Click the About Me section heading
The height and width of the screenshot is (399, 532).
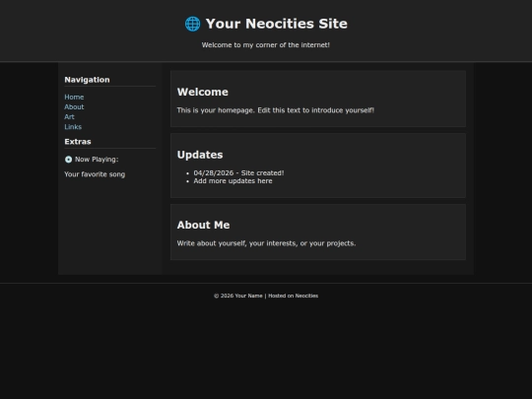tap(203, 225)
